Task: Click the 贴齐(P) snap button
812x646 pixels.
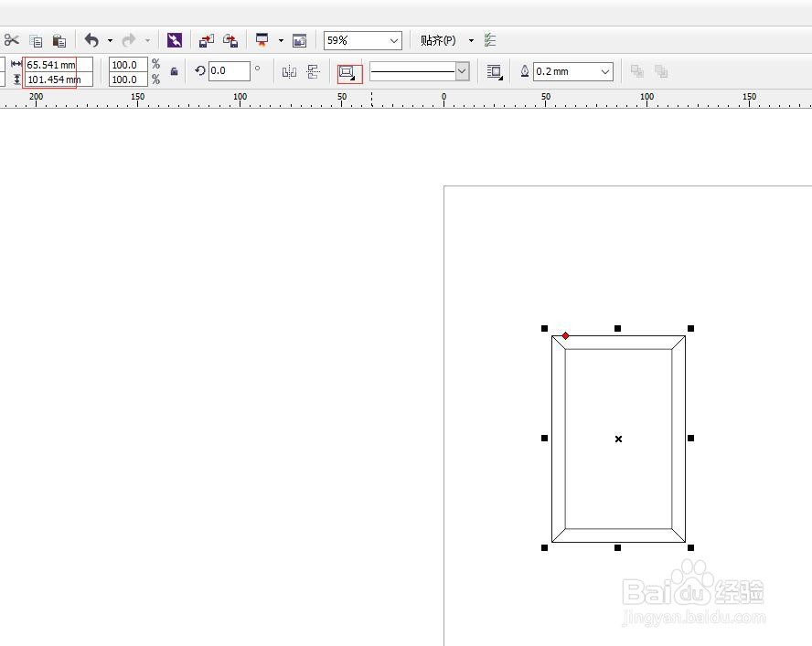Action: click(x=438, y=40)
